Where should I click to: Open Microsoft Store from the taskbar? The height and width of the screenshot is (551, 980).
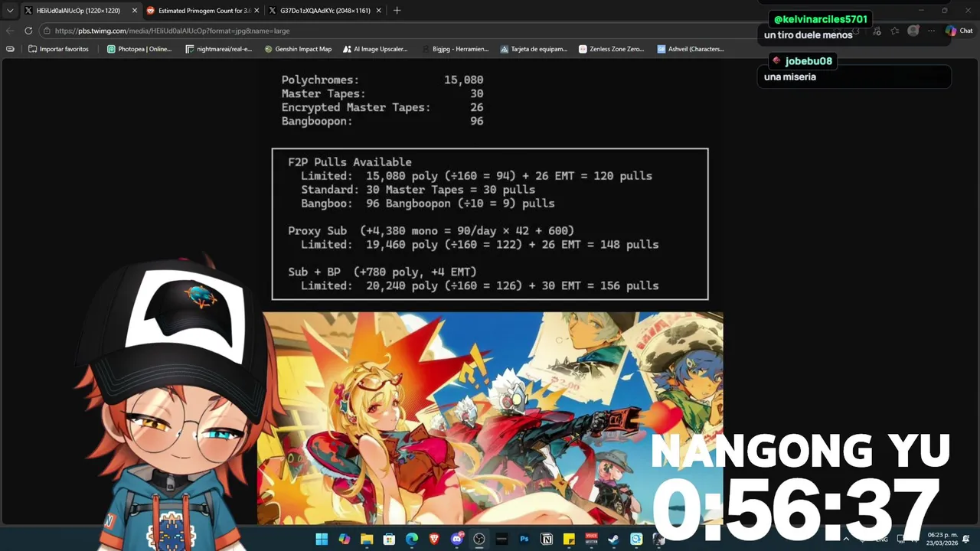pyautogui.click(x=389, y=539)
